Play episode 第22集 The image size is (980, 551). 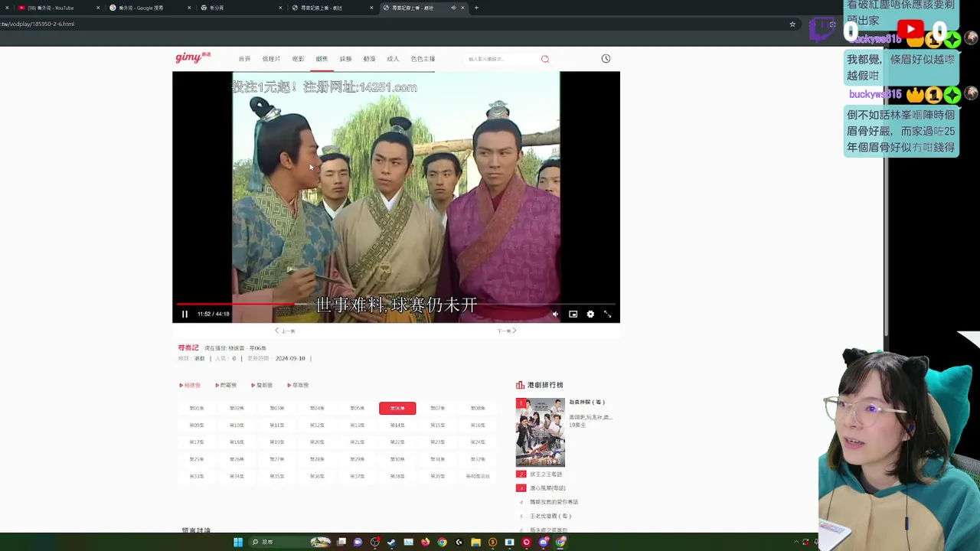[x=397, y=442]
